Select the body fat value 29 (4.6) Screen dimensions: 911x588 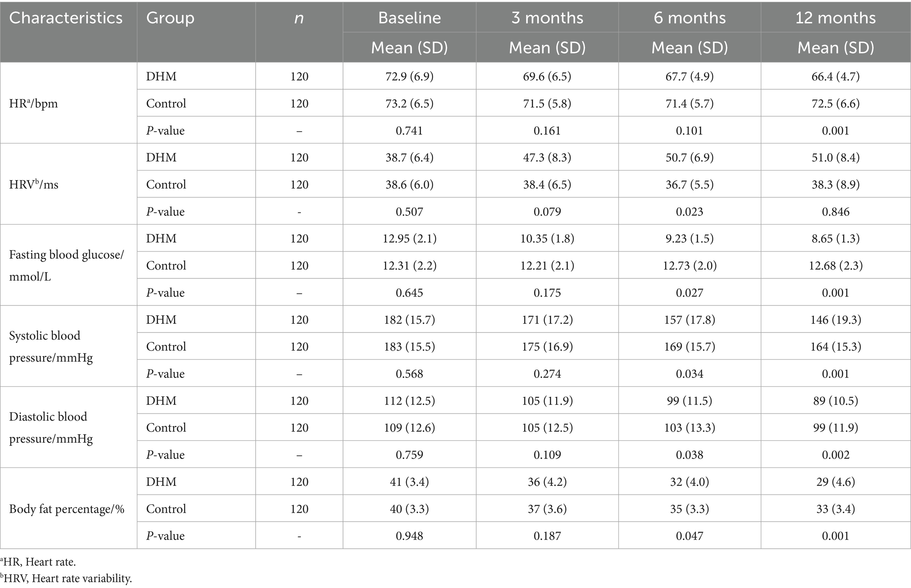point(835,481)
